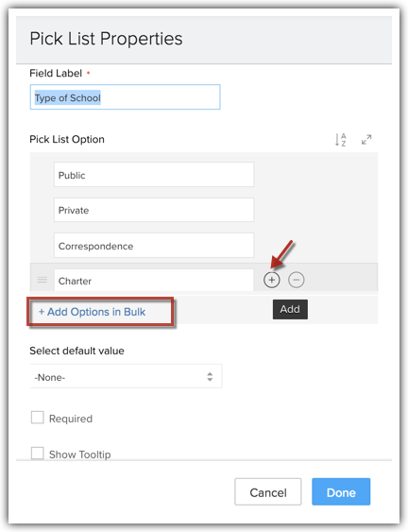Cancel the Pick List Properties dialog

coord(268,492)
